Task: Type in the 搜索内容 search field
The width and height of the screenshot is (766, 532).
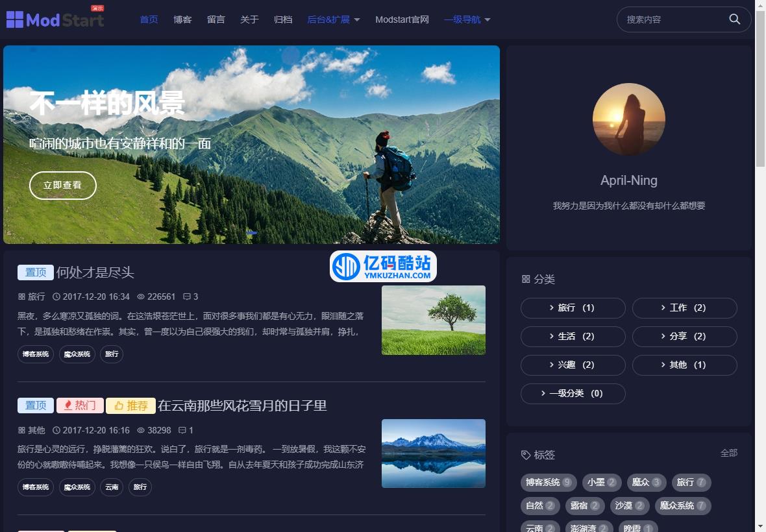Action: coord(672,19)
